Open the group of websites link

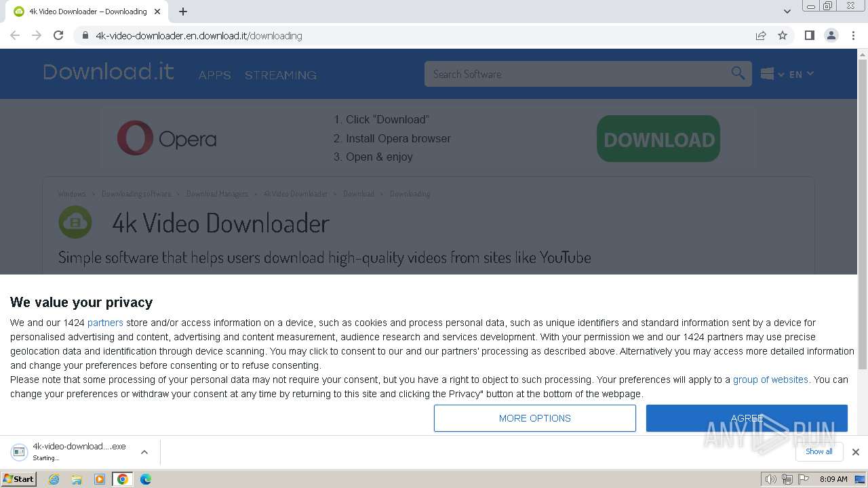coord(770,380)
